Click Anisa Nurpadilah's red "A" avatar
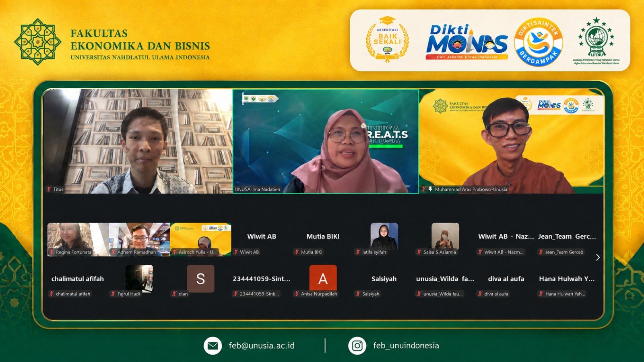The height and width of the screenshot is (362, 644). (323, 278)
